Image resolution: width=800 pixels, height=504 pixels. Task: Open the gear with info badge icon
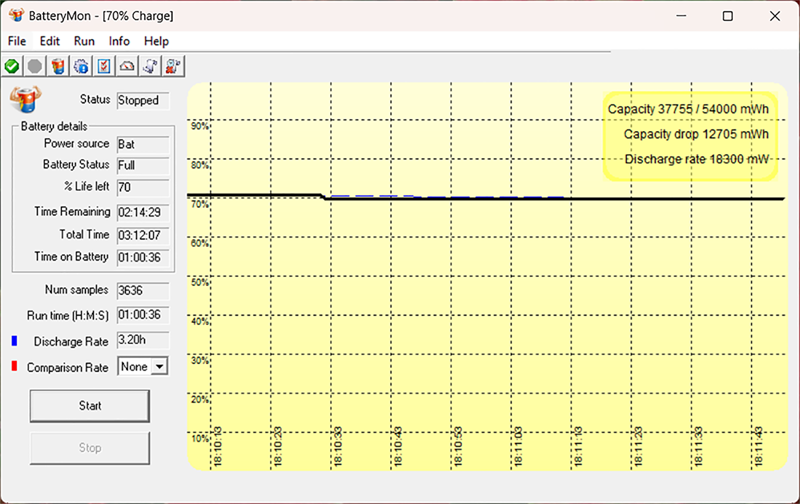click(x=81, y=66)
